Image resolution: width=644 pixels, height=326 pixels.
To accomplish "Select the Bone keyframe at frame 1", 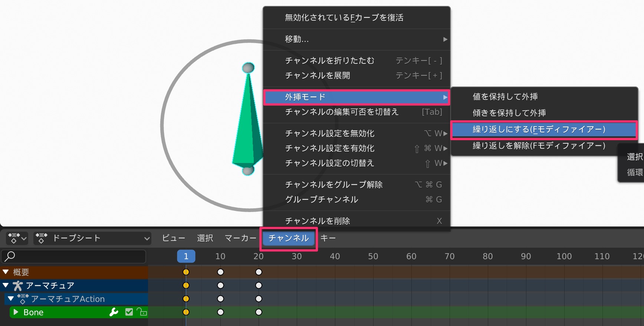I will point(186,312).
